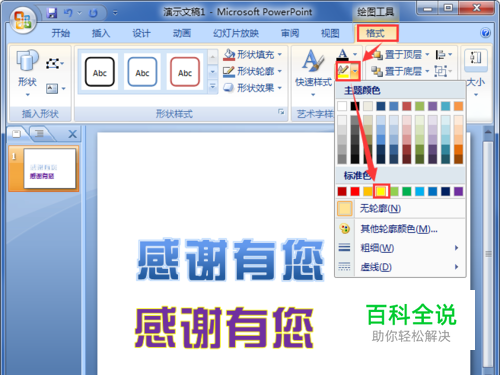Switch to the 设计 tab
This screenshot has width=500, height=375.
coord(141,33)
